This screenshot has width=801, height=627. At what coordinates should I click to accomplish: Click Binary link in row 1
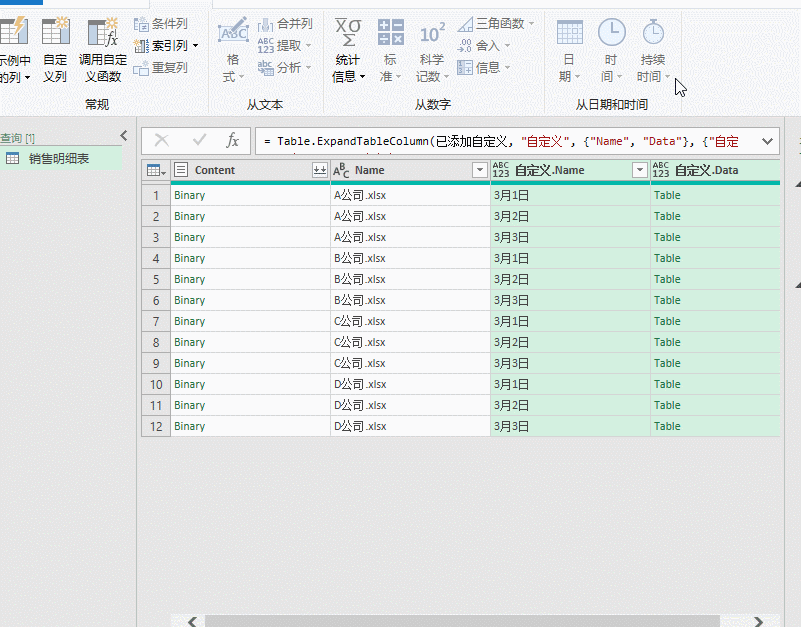190,195
